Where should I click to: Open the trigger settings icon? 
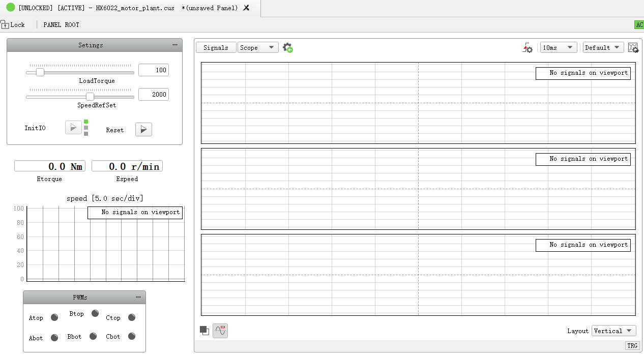(x=528, y=48)
